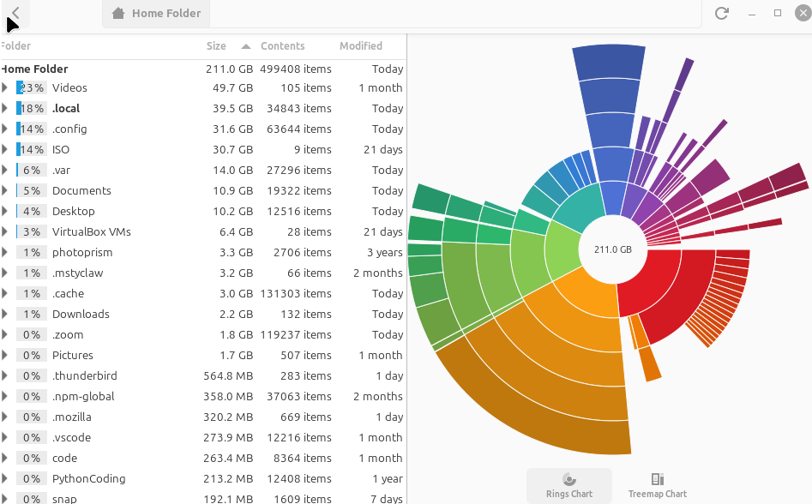Select the .cache folder name
Image resolution: width=812 pixels, height=504 pixels.
pos(69,293)
